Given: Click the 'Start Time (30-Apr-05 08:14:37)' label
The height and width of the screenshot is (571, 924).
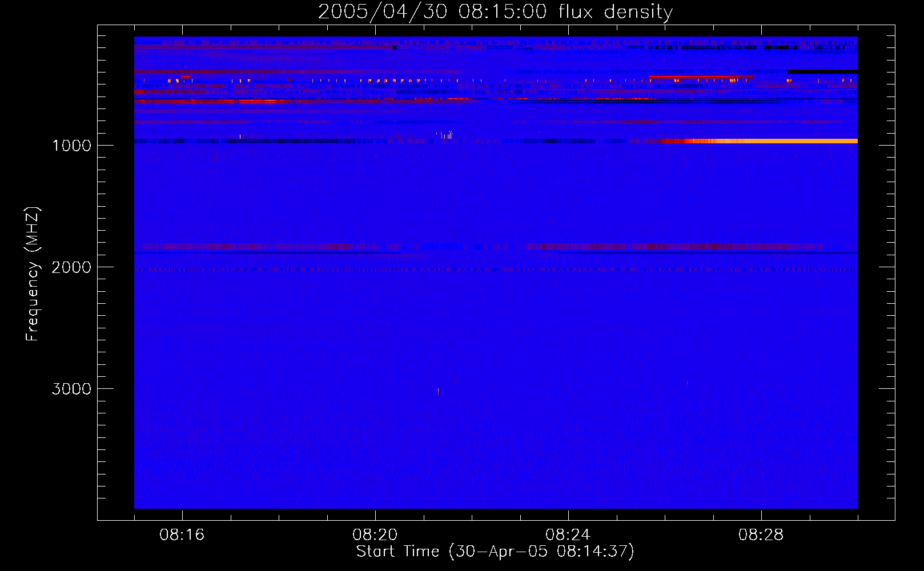Looking at the screenshot, I should [495, 552].
